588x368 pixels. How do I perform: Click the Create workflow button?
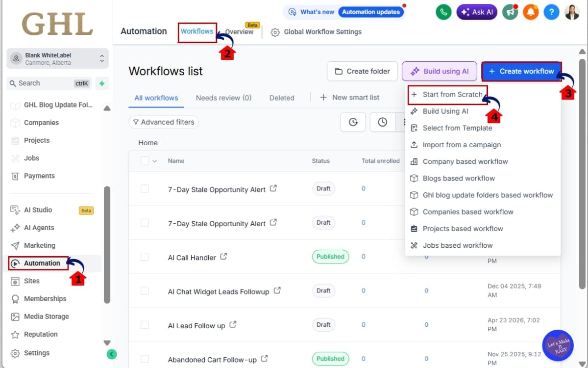tap(521, 71)
